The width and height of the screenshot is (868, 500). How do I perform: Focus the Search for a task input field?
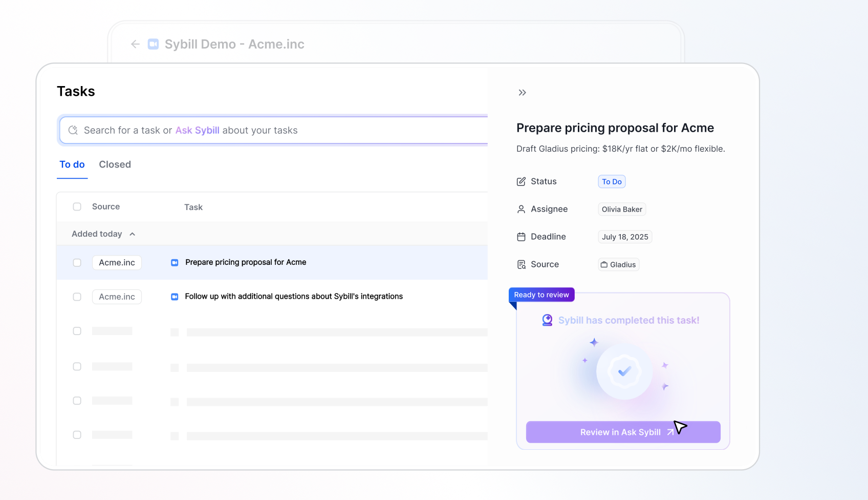[274, 130]
